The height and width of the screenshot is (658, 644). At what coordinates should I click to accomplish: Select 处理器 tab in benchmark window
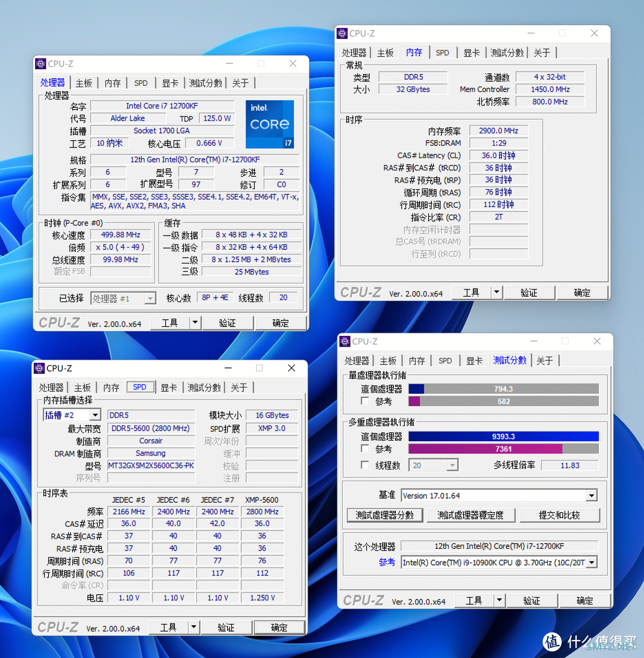[x=357, y=361]
